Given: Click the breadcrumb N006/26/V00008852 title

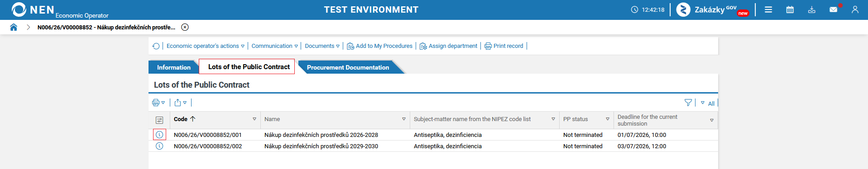Looking at the screenshot, I should click(x=106, y=27).
